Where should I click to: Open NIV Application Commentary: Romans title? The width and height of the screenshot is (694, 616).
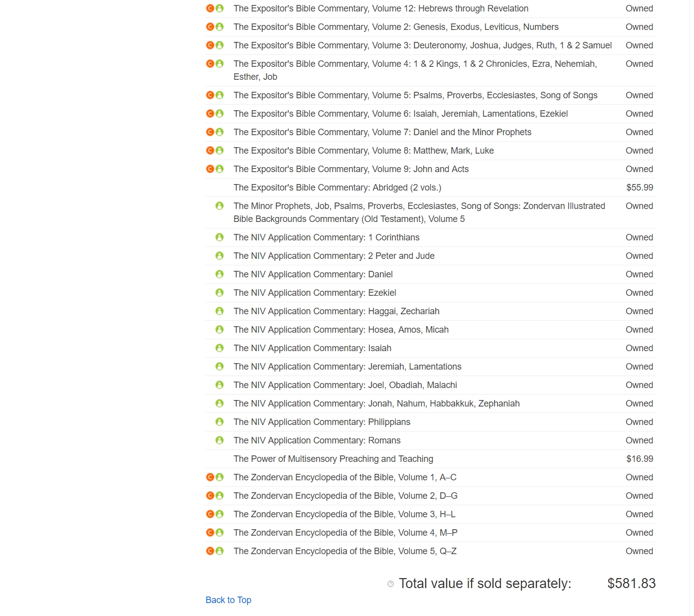coord(317,440)
